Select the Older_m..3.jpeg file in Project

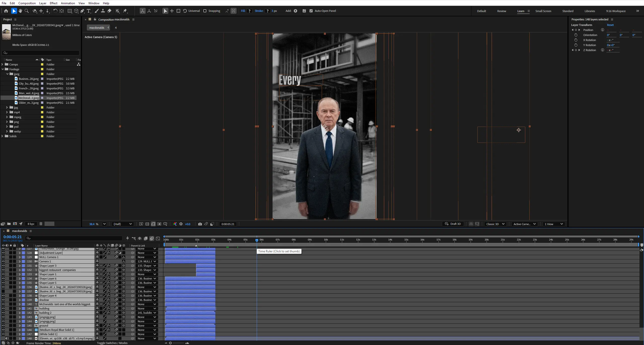29,103
